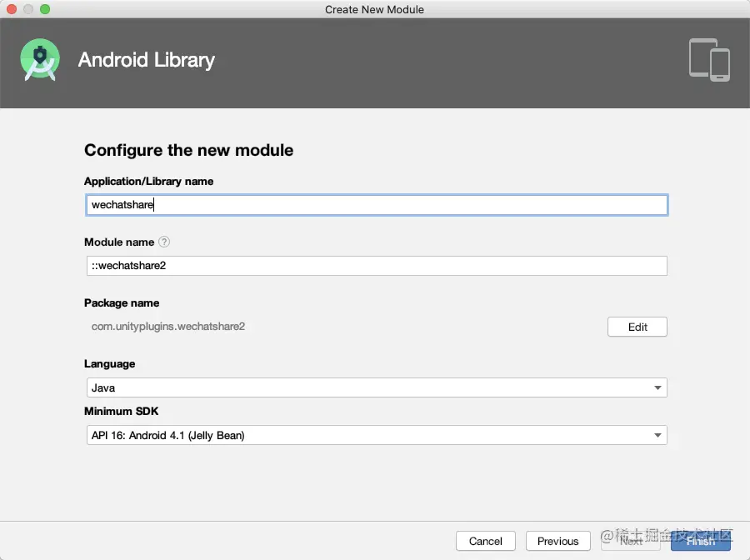Click the Edit button for Package name
This screenshot has height=560, width=750.
(637, 327)
